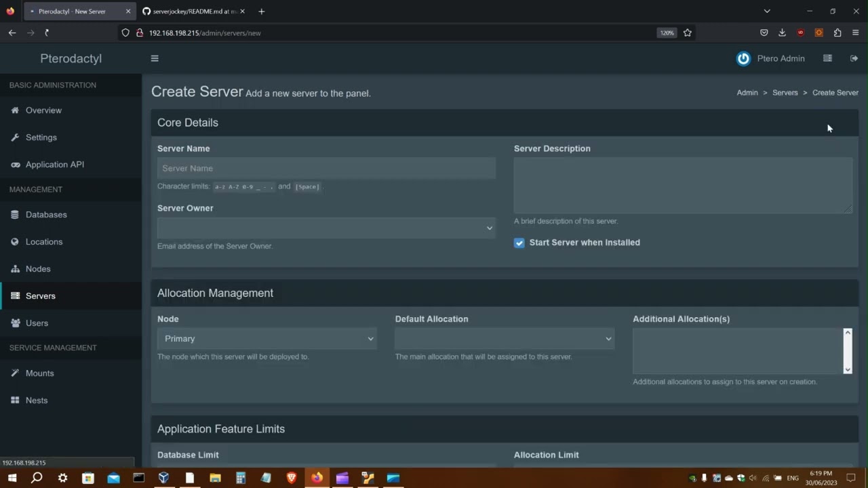Open Users in sidebar

[x=37, y=323]
